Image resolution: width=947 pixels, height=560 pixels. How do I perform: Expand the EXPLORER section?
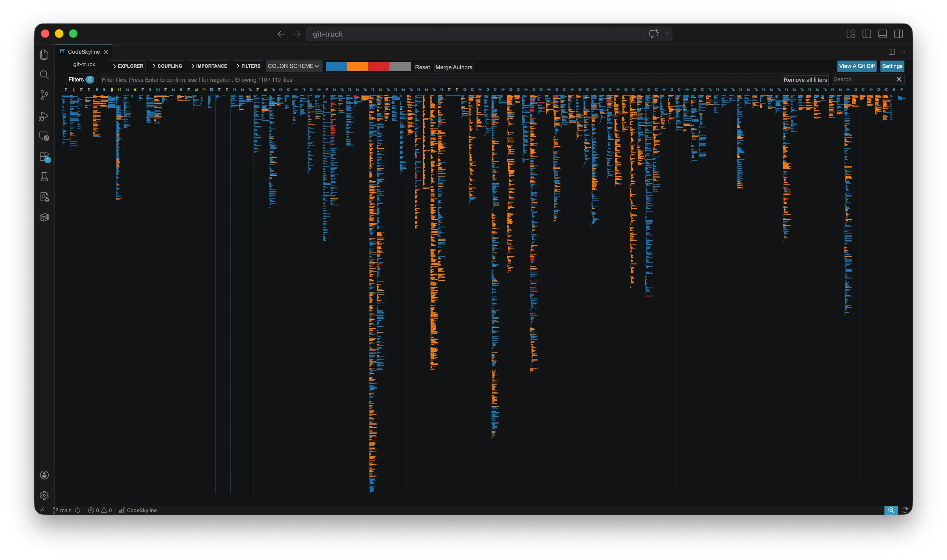coord(128,66)
